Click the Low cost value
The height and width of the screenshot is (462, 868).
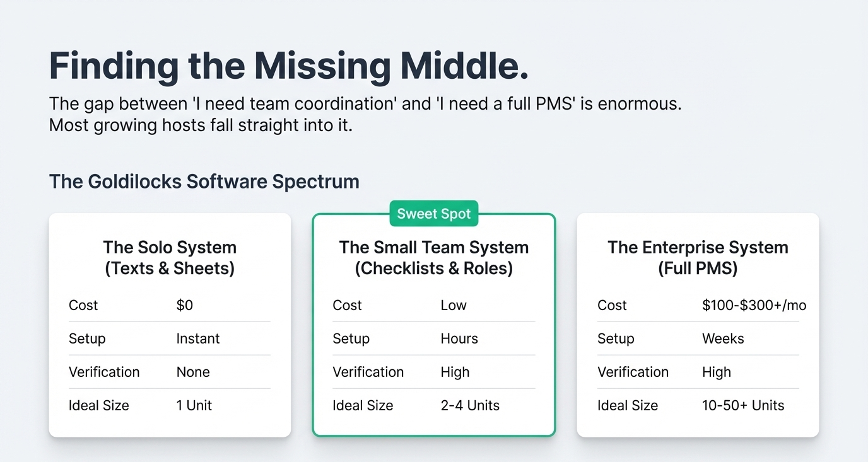(x=454, y=306)
